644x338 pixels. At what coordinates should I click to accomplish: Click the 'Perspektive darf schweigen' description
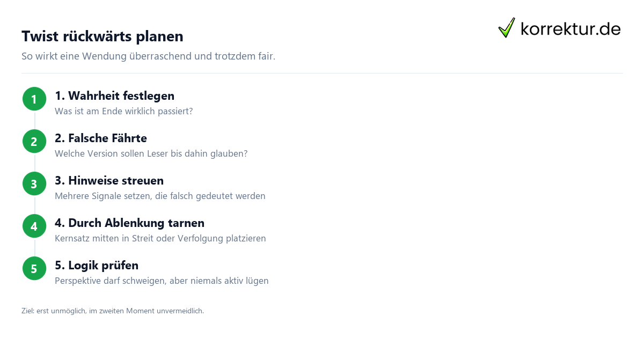tap(162, 281)
